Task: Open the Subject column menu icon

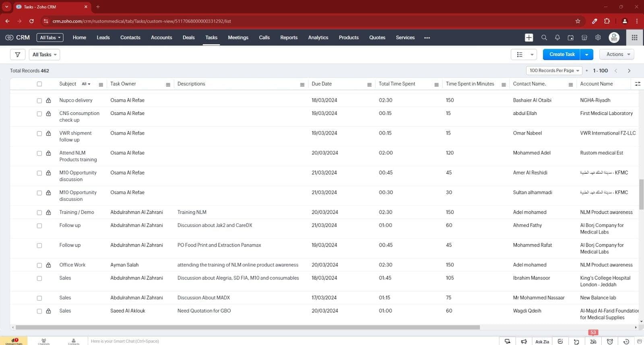Action: [101, 84]
